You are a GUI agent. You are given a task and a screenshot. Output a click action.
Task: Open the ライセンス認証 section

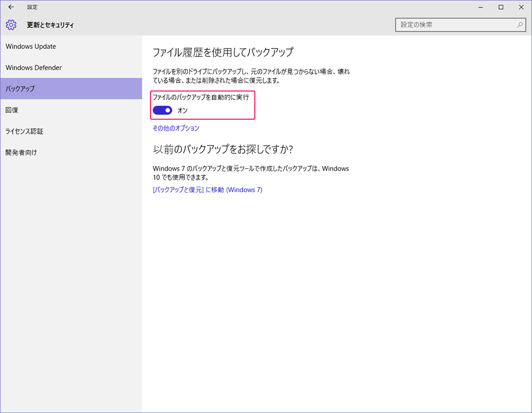tap(71, 131)
